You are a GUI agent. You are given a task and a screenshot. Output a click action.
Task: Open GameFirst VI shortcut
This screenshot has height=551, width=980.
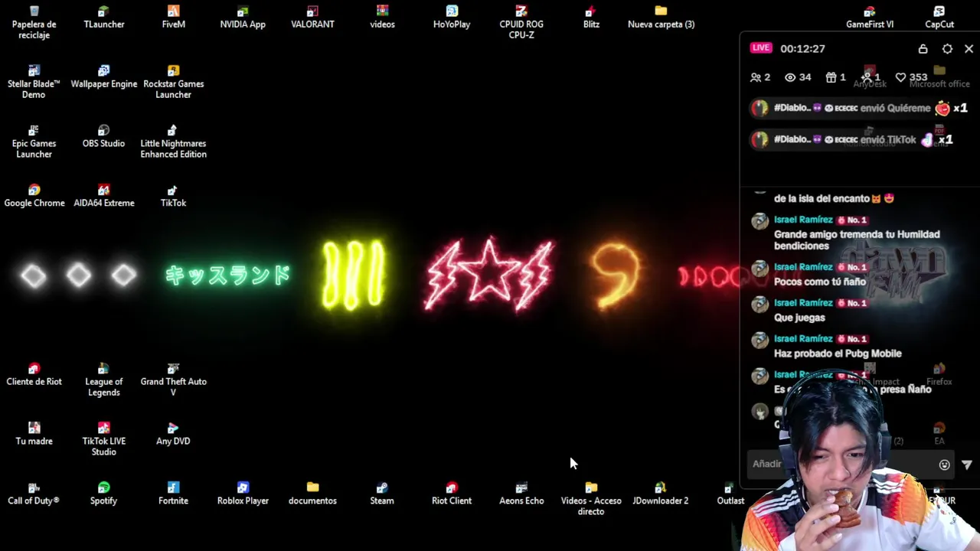(x=870, y=17)
